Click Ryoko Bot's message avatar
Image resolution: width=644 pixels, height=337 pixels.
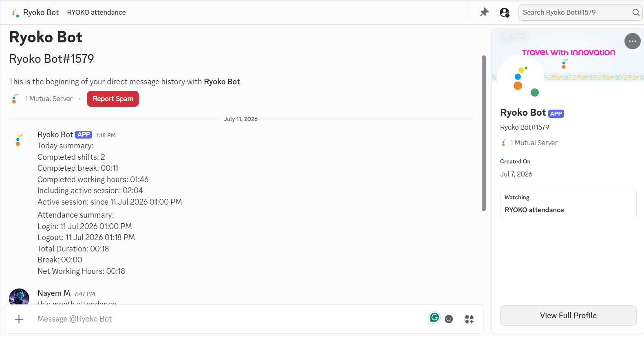coord(18,140)
